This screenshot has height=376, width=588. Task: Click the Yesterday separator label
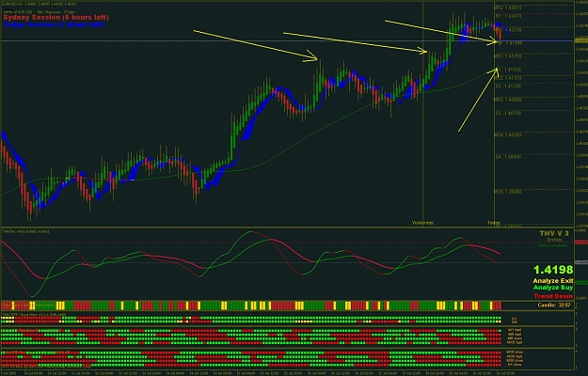tap(422, 223)
